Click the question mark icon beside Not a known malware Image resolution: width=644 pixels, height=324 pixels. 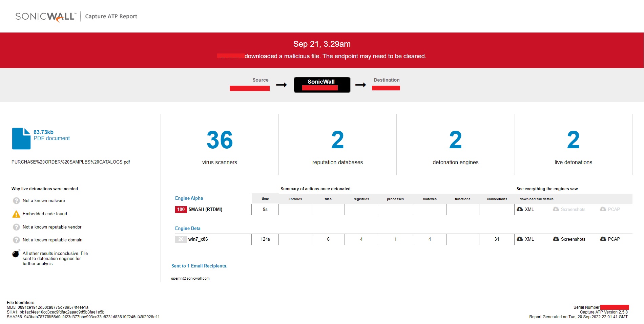point(16,201)
